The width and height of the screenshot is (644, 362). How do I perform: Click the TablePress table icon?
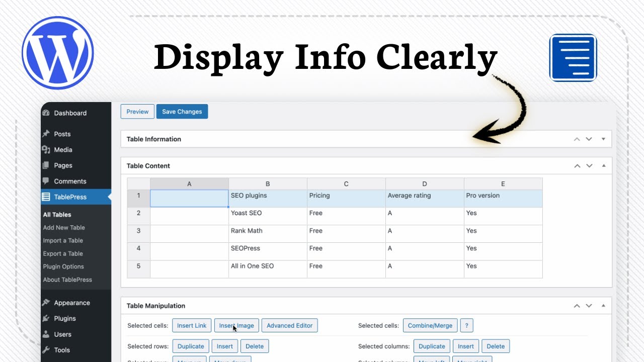click(x=46, y=197)
